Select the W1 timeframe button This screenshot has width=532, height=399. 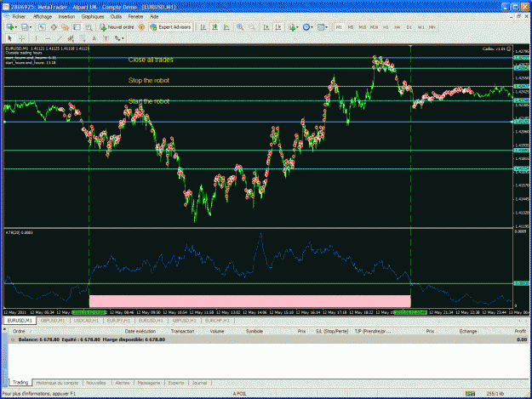pyautogui.click(x=420, y=27)
